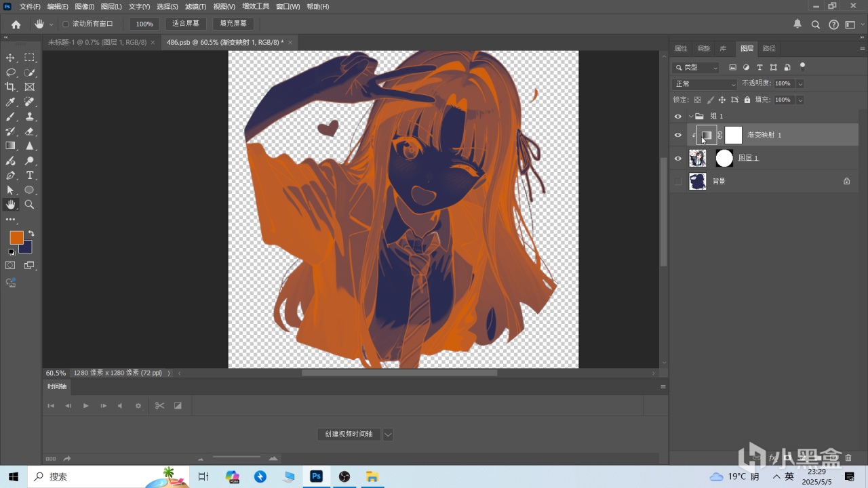Change the screen mode
Screen dimensions: 868x488
[x=30, y=265]
